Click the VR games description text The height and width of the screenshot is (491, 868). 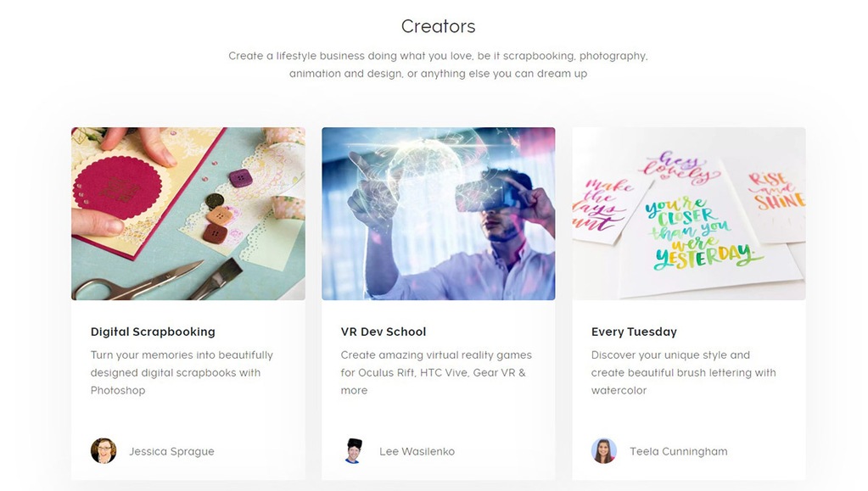coord(436,372)
